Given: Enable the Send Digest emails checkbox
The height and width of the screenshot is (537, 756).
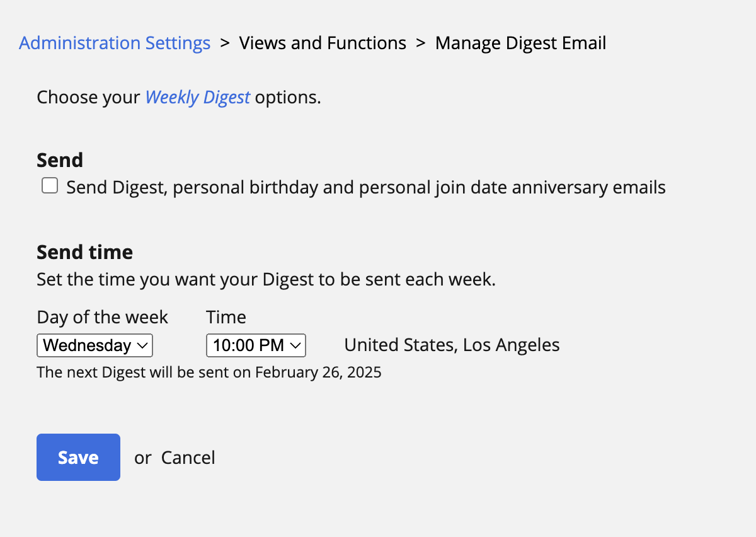Looking at the screenshot, I should tap(50, 186).
